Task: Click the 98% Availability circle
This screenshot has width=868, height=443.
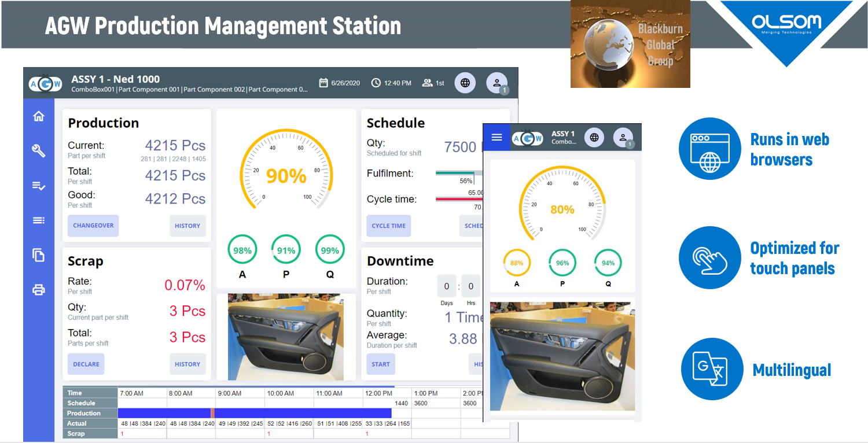Action: 242,250
